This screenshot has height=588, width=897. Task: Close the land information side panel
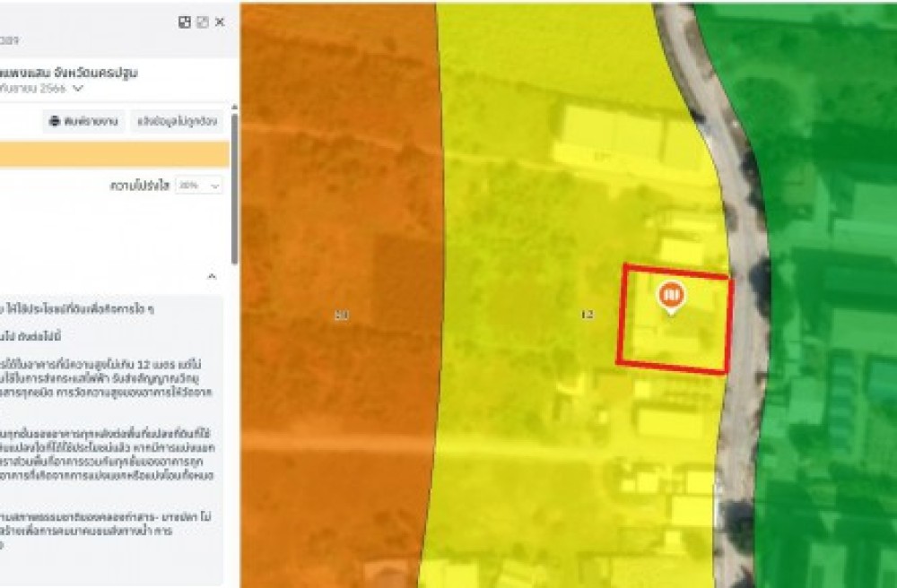point(220,22)
